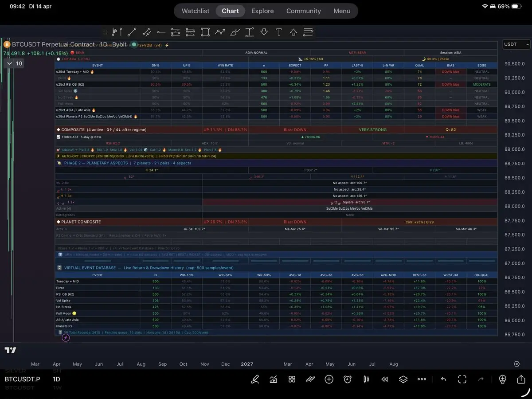The height and width of the screenshot is (399, 532).
Task: Open object tree layers icon
Action: coord(403,379)
